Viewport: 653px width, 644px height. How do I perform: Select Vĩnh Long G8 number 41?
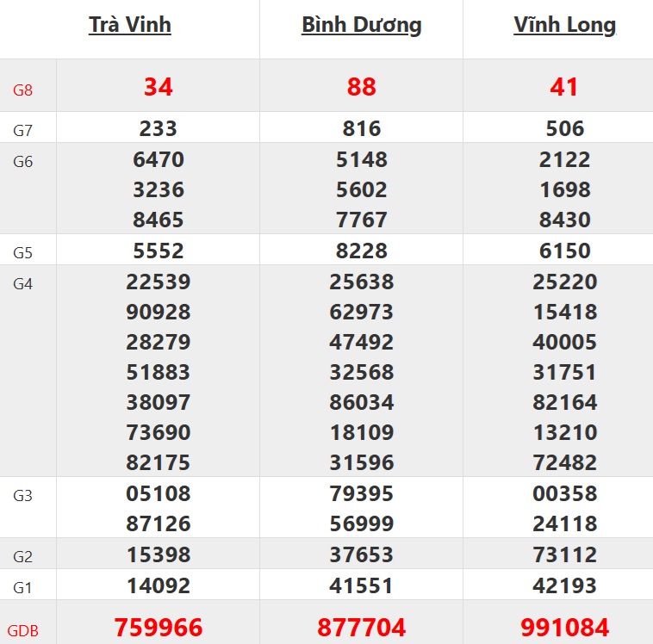click(564, 87)
